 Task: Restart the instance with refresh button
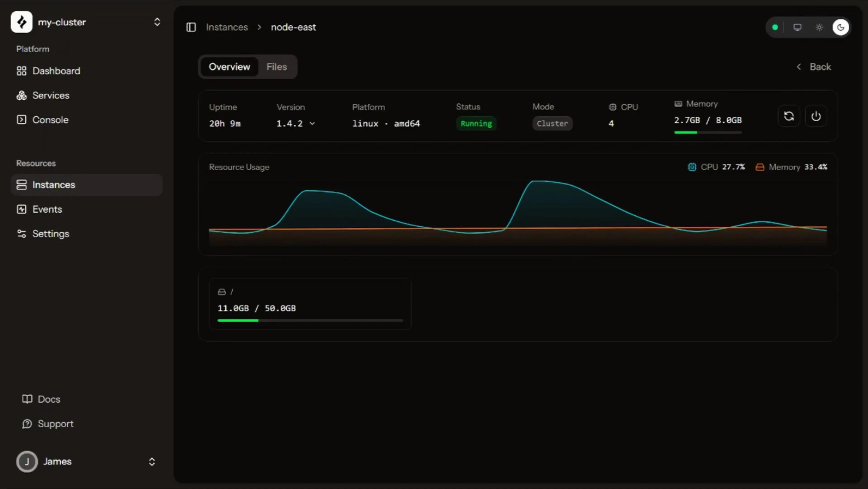tap(789, 116)
